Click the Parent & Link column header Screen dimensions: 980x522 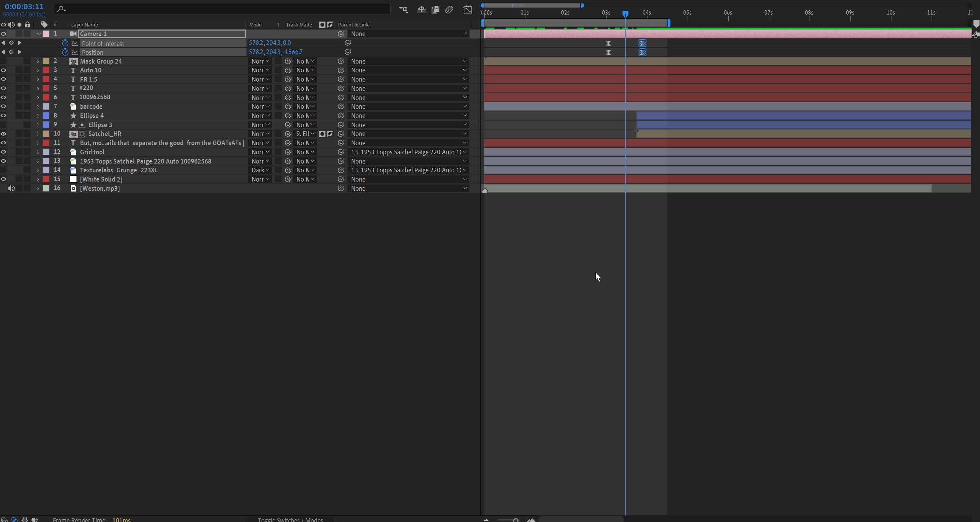point(353,25)
